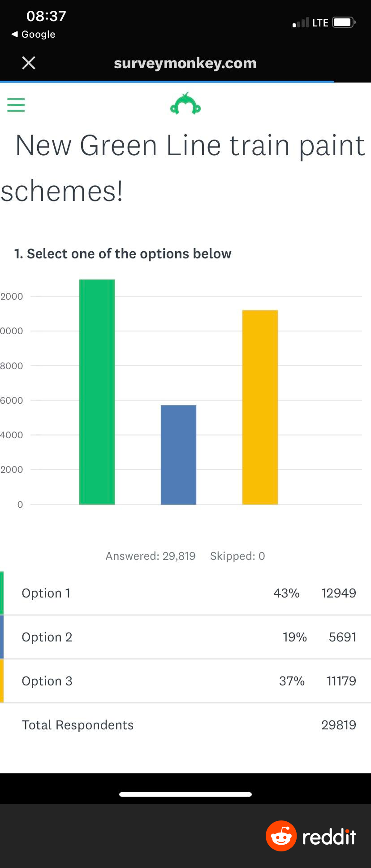The height and width of the screenshot is (868, 371).
Task: Tap the surveymonkey.com address title
Action: pyautogui.click(x=185, y=63)
